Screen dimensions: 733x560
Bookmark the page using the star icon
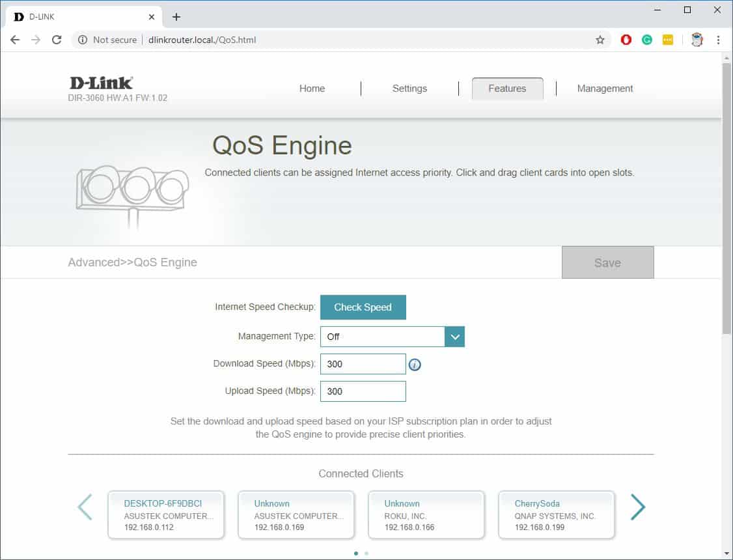pyautogui.click(x=600, y=40)
